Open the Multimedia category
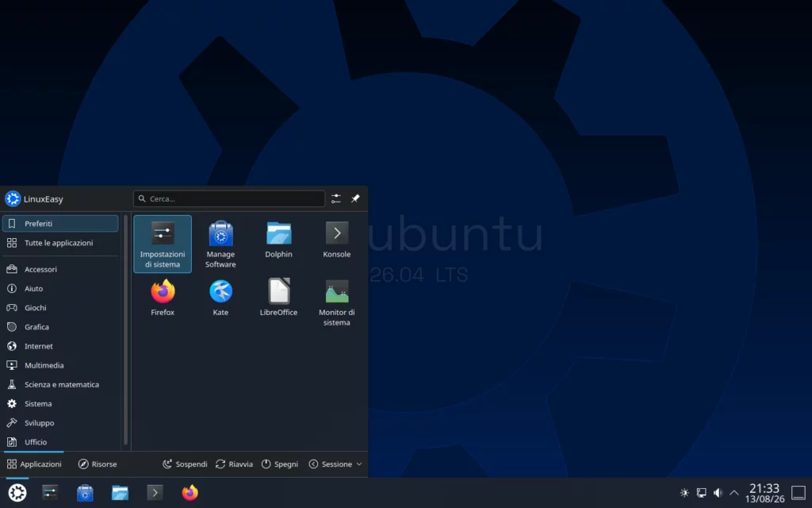Viewport: 812px width, 508px height. (60, 365)
